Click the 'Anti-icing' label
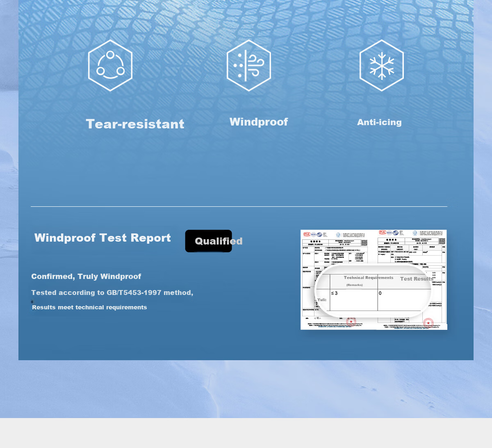The width and height of the screenshot is (492, 448). pos(379,122)
